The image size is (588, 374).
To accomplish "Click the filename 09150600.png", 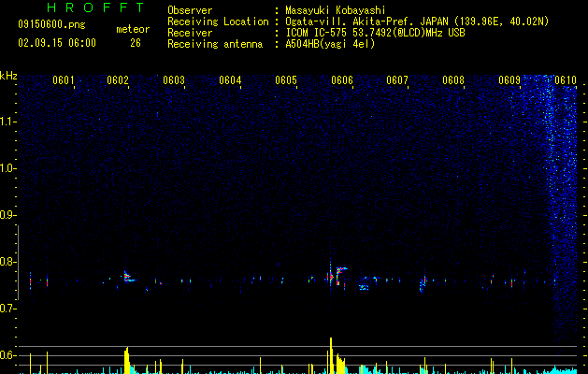I will tap(51, 24).
